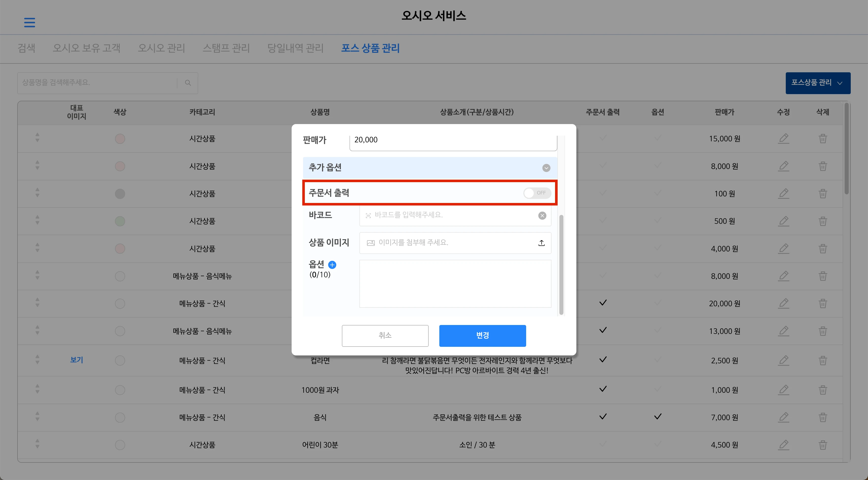Image resolution: width=868 pixels, height=480 pixels.
Task: Click the empty 옵션 list box
Action: [x=455, y=284]
